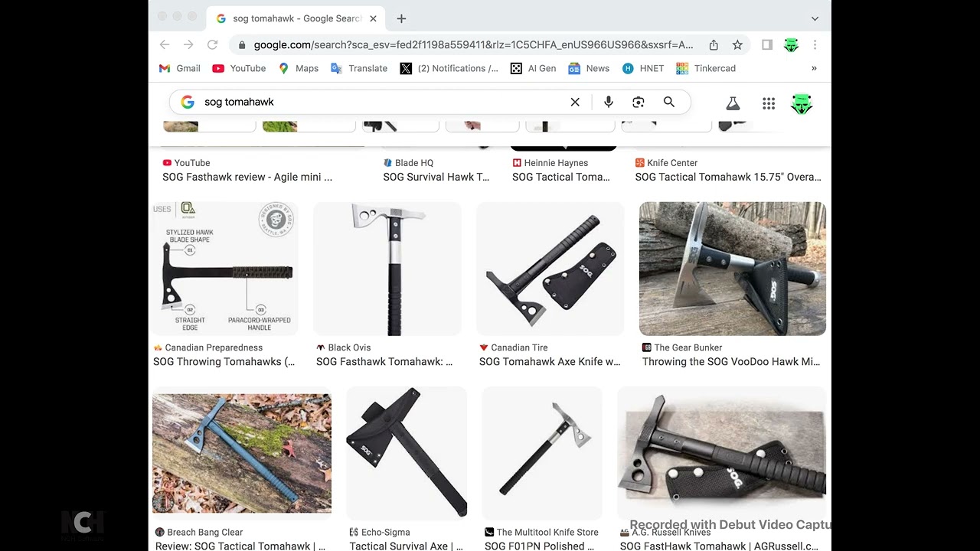Open Black Ovis Fasthawk tomahawk image
Viewport: 980px width, 551px height.
(387, 269)
